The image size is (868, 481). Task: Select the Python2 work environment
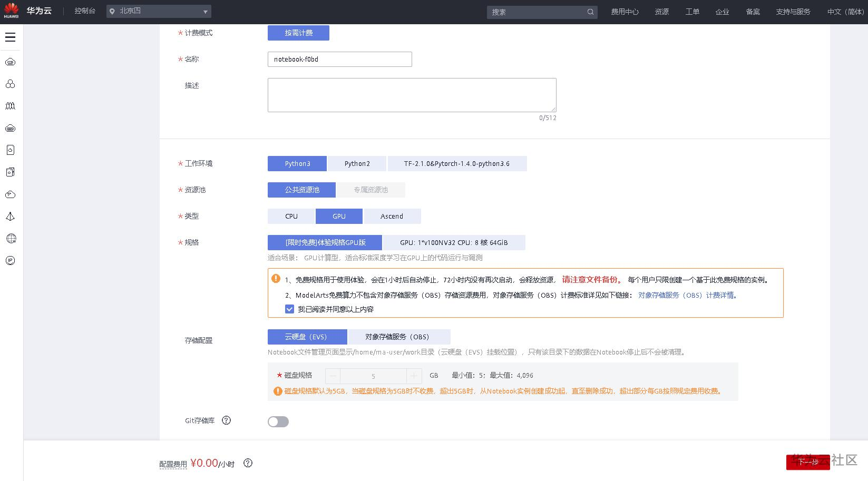point(357,163)
